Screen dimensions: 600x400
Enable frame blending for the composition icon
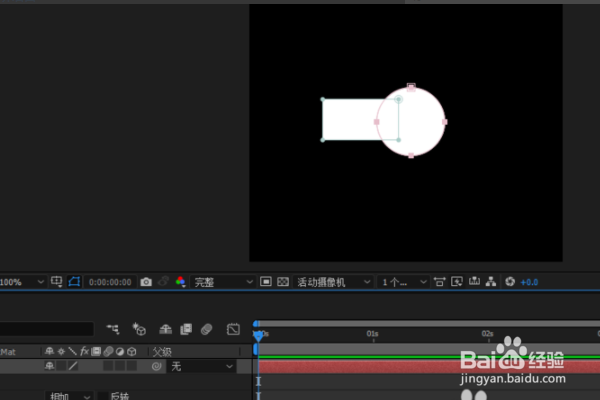pos(186,329)
